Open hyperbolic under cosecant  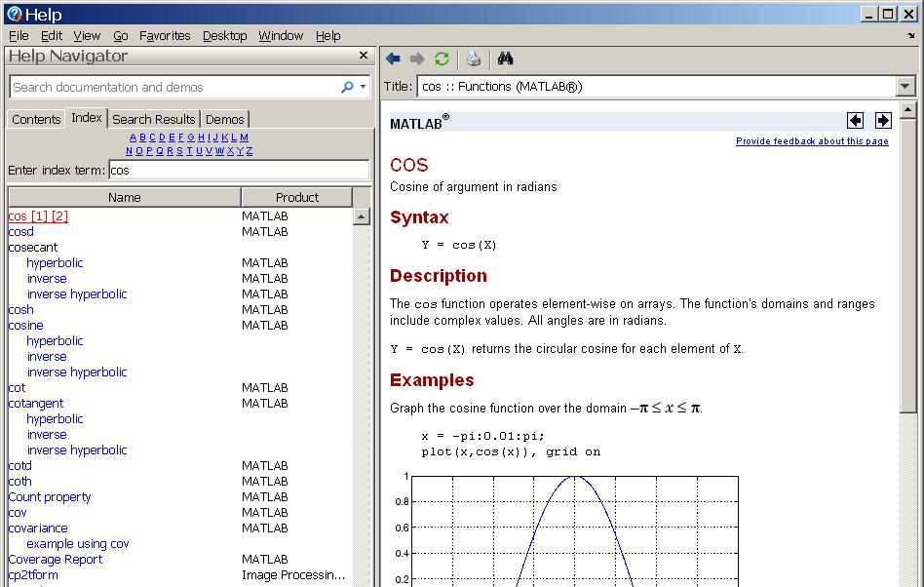click(55, 263)
